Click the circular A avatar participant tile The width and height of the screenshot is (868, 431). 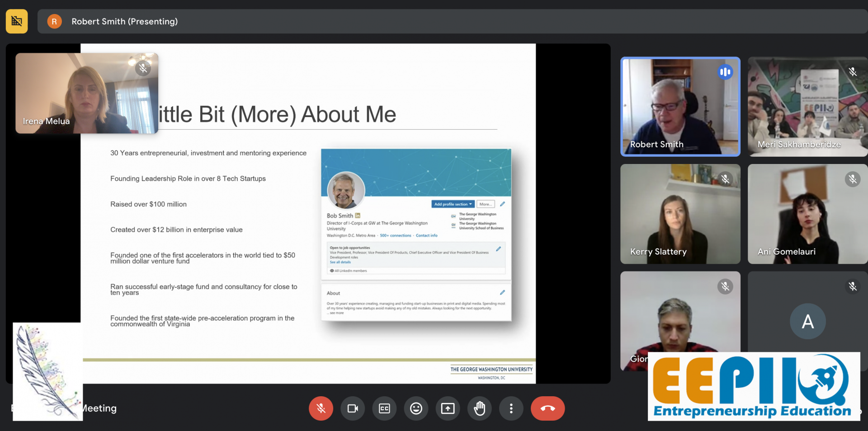(807, 321)
